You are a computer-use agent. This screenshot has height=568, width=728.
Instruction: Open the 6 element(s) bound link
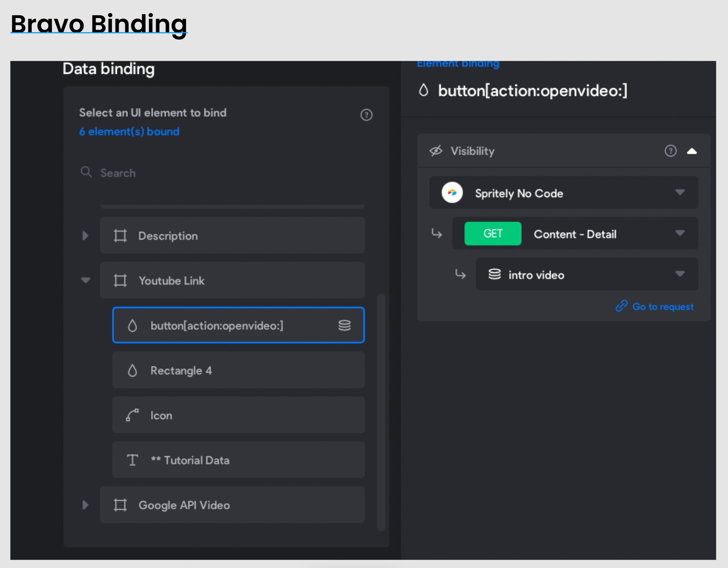tap(129, 132)
